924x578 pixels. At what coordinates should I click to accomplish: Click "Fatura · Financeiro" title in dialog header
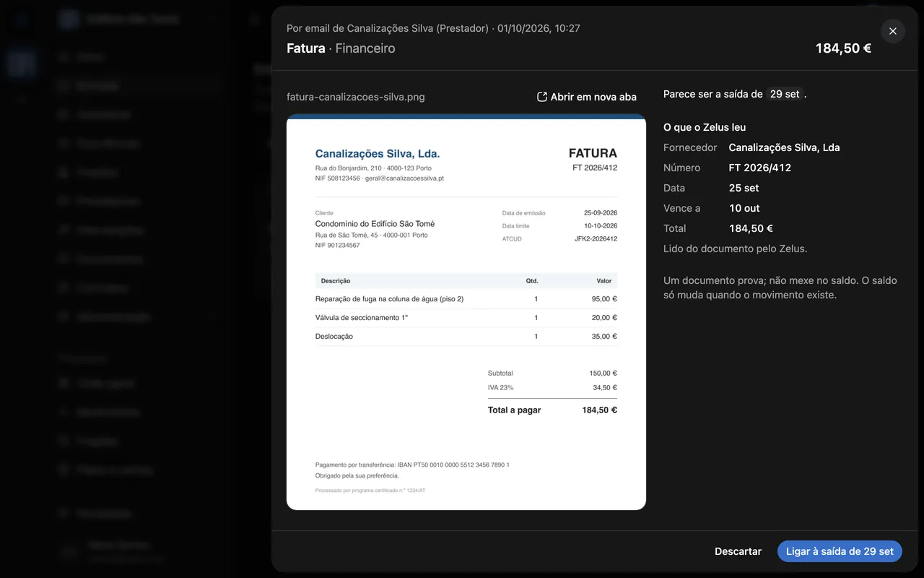341,48
